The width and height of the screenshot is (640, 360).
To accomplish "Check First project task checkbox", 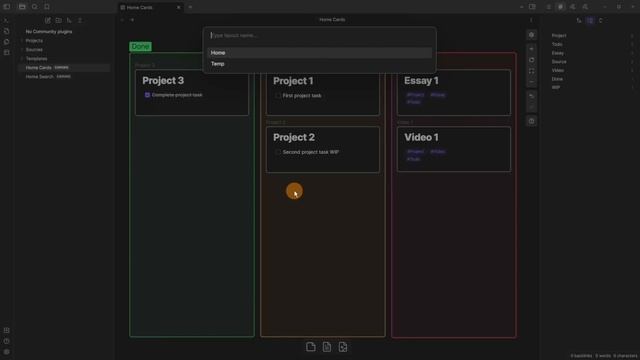I will (x=278, y=96).
